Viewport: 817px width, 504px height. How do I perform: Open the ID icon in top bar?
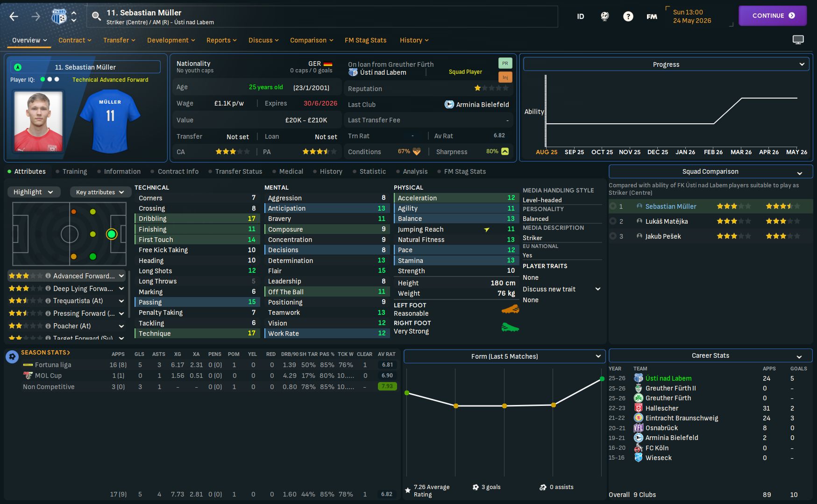[x=581, y=16]
